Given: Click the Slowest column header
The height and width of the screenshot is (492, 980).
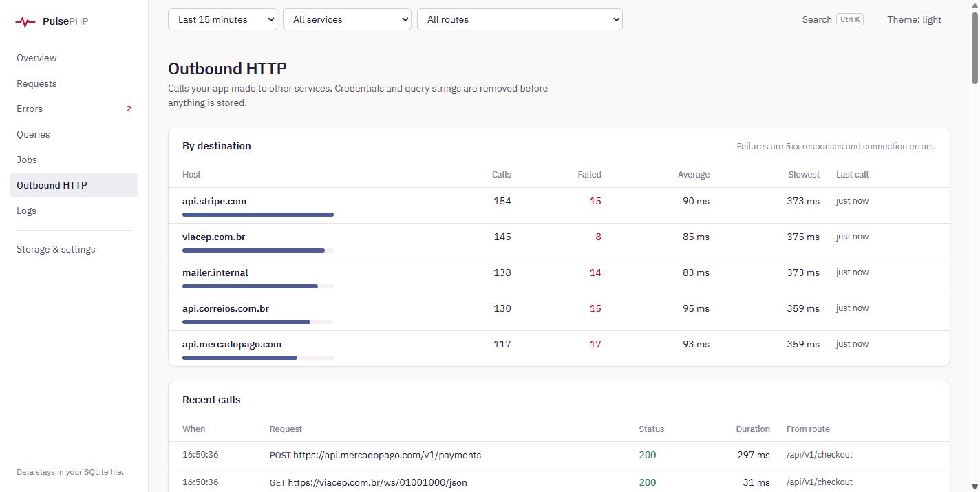Looking at the screenshot, I should coord(804,174).
